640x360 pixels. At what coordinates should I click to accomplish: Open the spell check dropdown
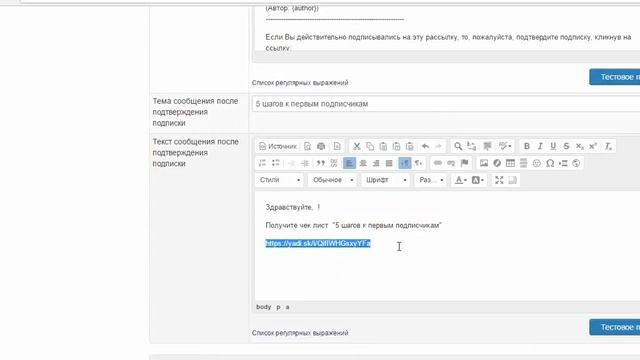pyautogui.click(x=505, y=146)
